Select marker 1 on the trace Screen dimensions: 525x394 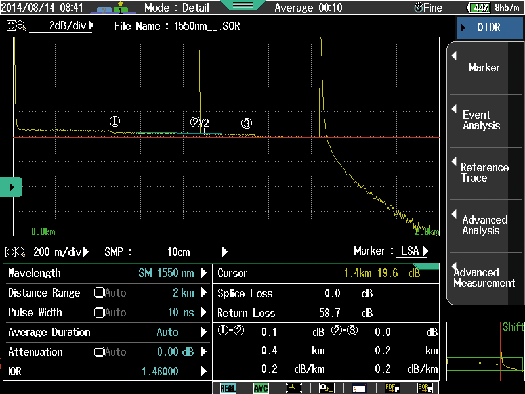[115, 121]
